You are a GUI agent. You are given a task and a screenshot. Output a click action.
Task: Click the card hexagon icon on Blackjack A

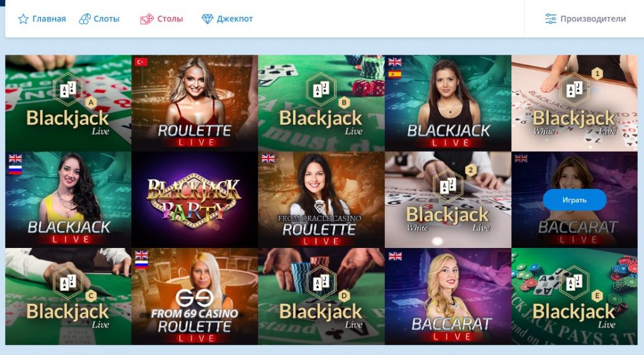[x=68, y=89]
